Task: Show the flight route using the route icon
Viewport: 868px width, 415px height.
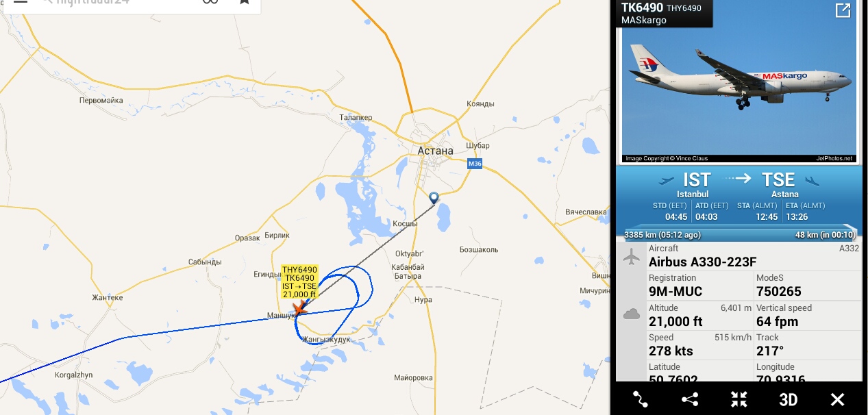Action: click(x=640, y=399)
